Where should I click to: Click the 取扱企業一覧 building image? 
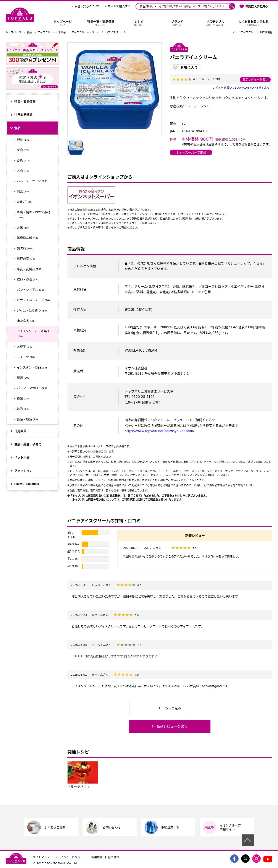click(x=151, y=827)
